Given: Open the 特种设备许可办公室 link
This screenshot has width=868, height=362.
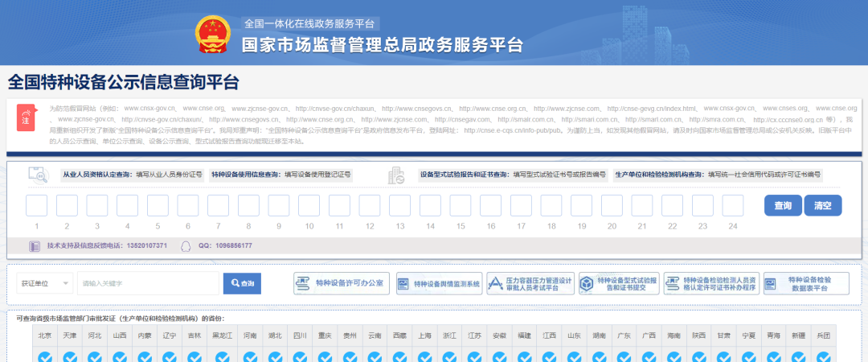Looking at the screenshot, I should click(x=342, y=284).
